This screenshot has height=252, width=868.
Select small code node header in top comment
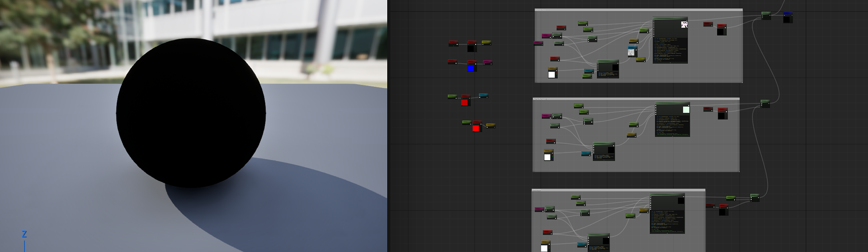(x=608, y=62)
